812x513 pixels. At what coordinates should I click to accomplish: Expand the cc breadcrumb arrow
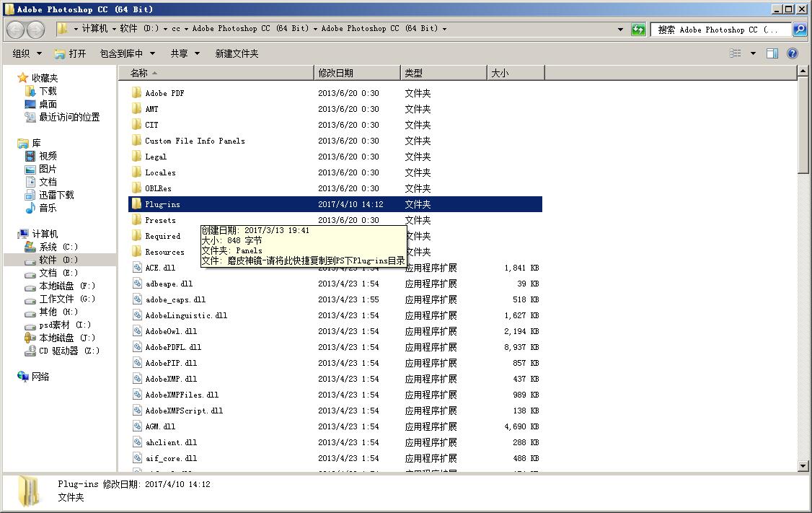(x=187, y=29)
